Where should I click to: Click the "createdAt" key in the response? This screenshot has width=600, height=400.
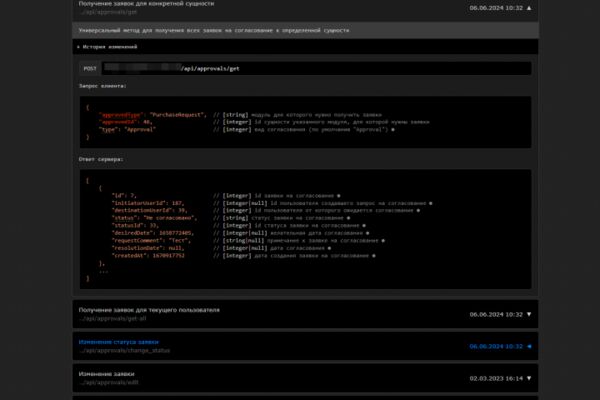[x=129, y=256]
